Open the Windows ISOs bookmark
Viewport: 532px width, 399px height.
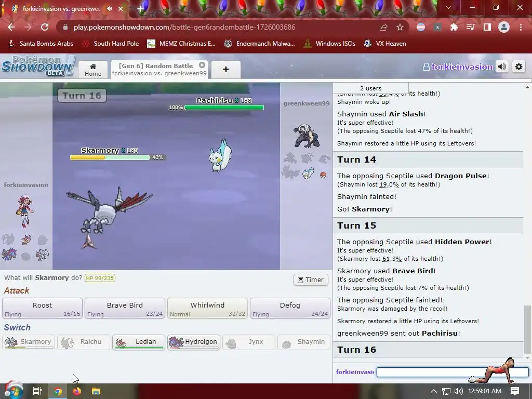(330, 44)
